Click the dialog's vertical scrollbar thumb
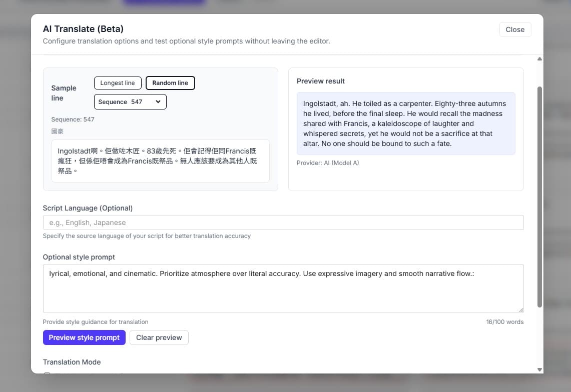 pyautogui.click(x=539, y=195)
